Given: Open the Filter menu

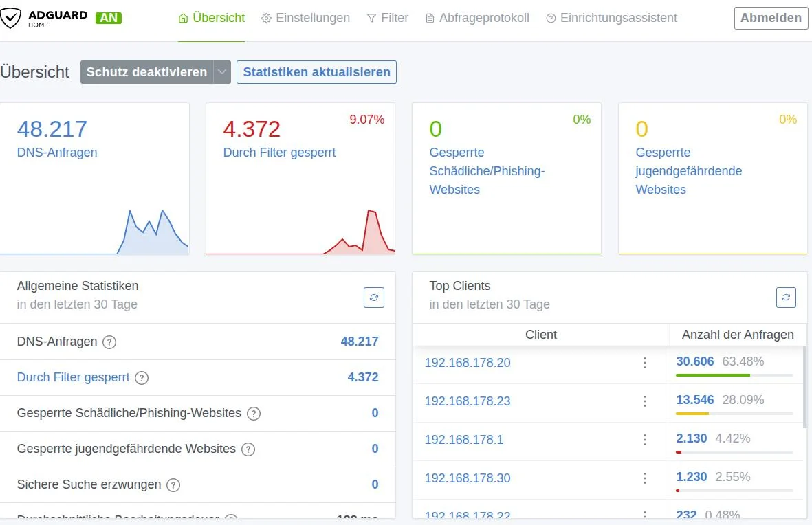Looking at the screenshot, I should point(387,18).
